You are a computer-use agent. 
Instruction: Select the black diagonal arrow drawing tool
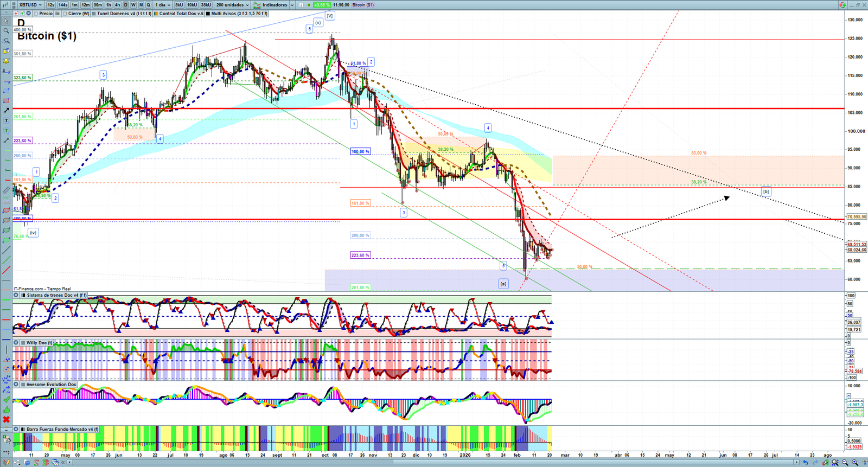click(x=6, y=111)
